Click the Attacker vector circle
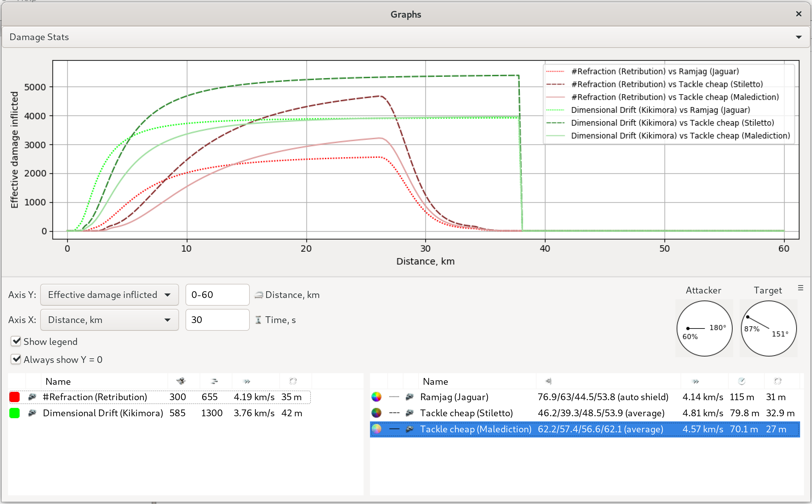Image resolution: width=812 pixels, height=504 pixels. (704, 328)
